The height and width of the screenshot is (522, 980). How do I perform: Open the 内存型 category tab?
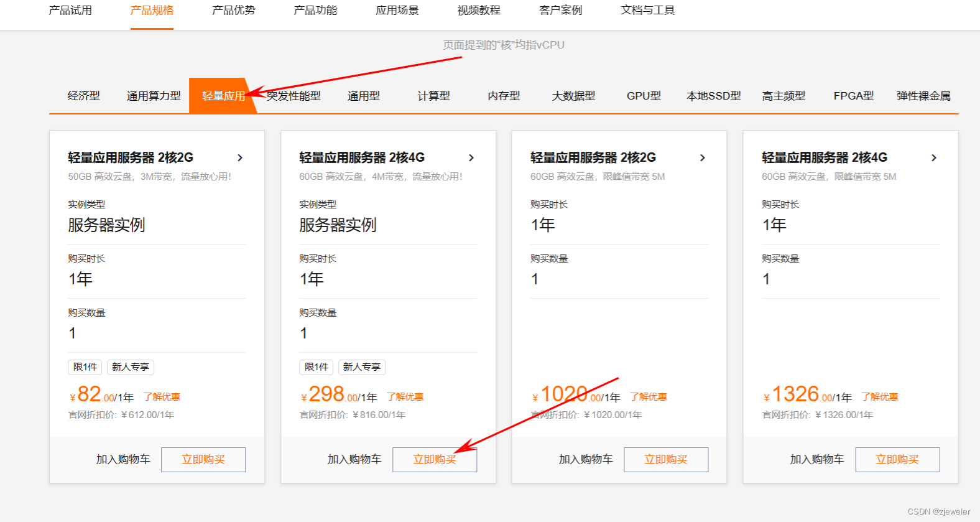[504, 96]
